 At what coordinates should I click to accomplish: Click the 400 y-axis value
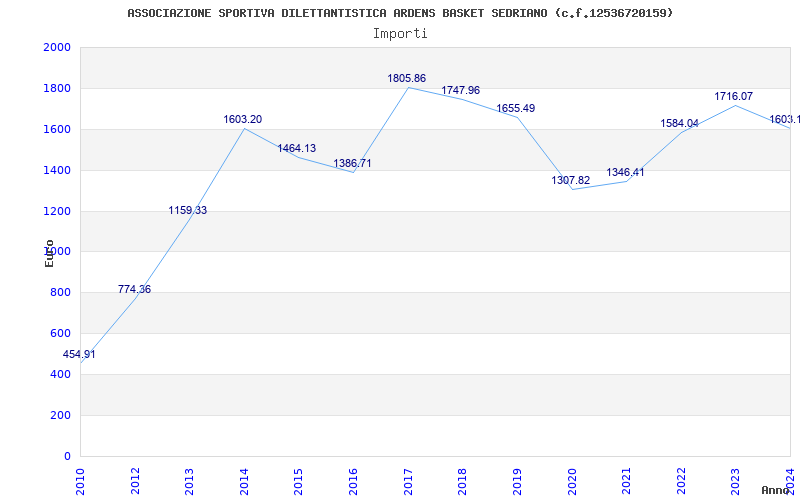61,374
